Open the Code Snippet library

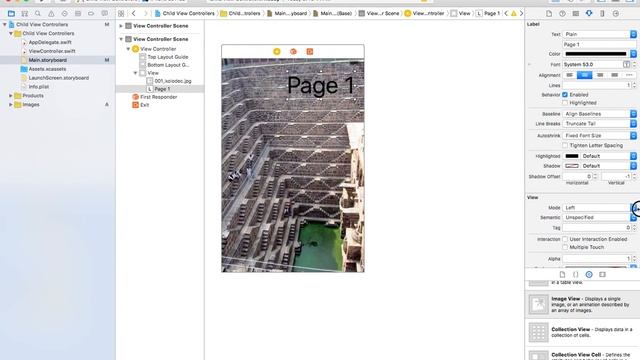[576, 274]
